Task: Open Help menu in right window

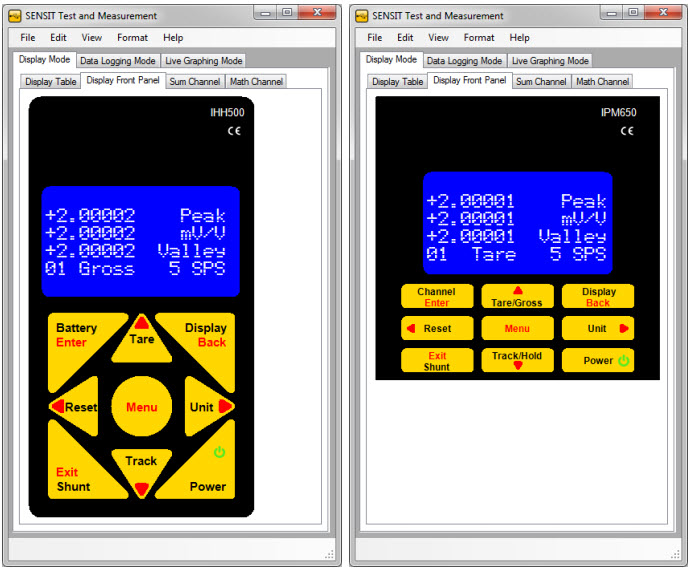Action: coord(519,38)
